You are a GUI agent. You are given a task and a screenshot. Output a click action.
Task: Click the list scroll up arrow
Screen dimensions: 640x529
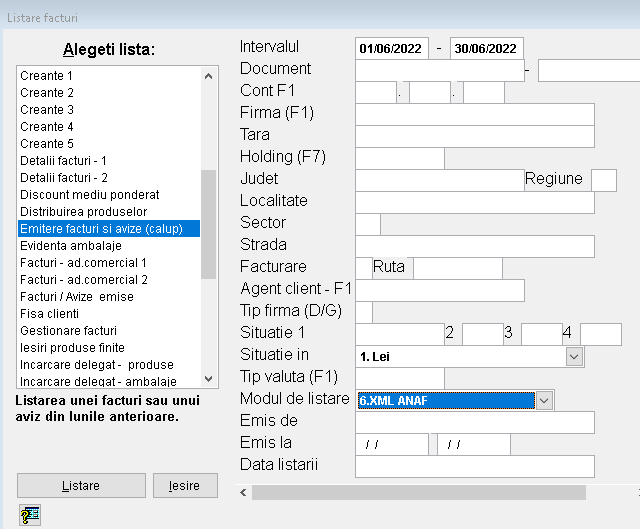[x=208, y=76]
